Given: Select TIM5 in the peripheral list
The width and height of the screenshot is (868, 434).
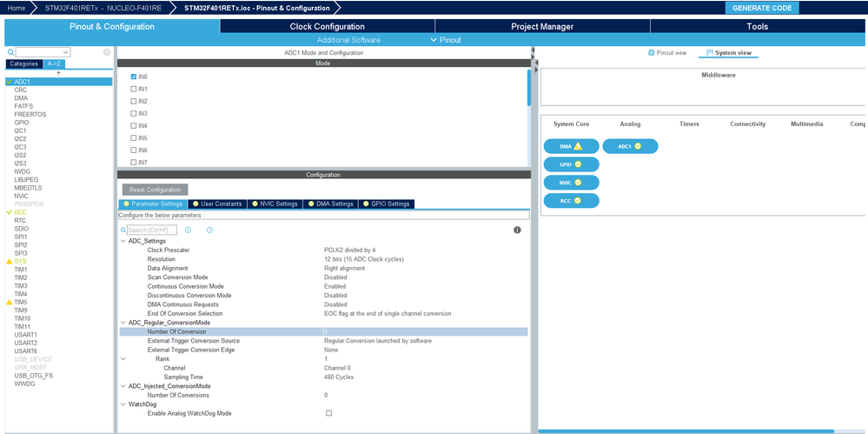Looking at the screenshot, I should point(21,302).
